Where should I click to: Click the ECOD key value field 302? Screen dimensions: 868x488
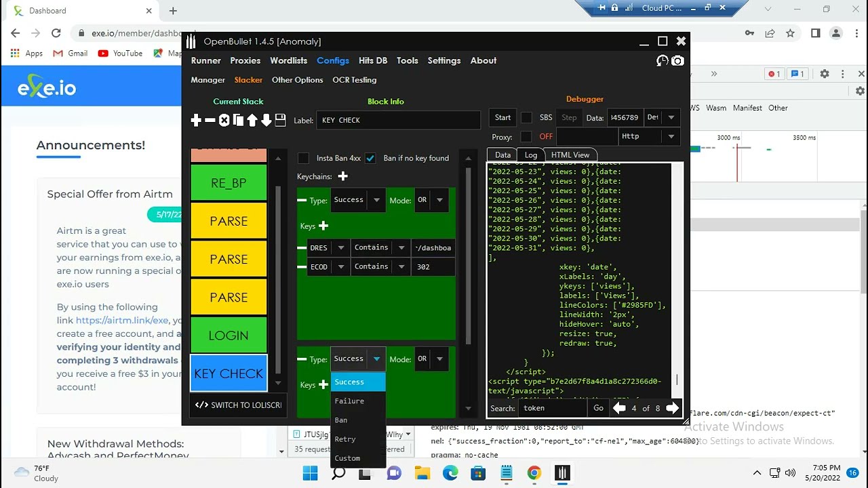[x=434, y=267]
